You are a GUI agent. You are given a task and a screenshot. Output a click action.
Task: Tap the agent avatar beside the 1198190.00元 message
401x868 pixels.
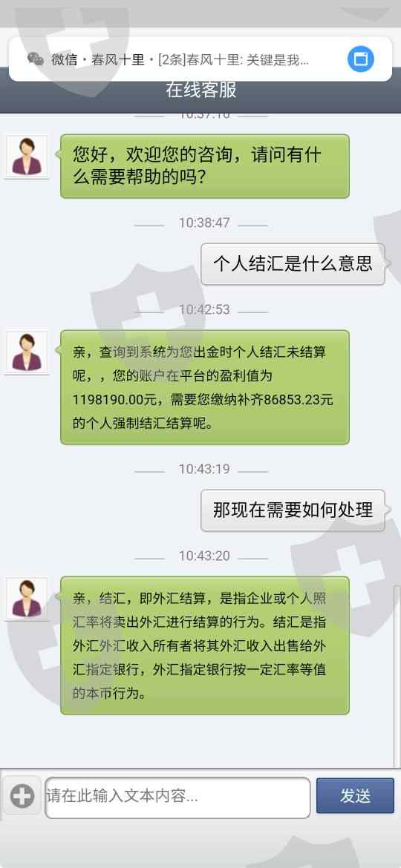27,352
